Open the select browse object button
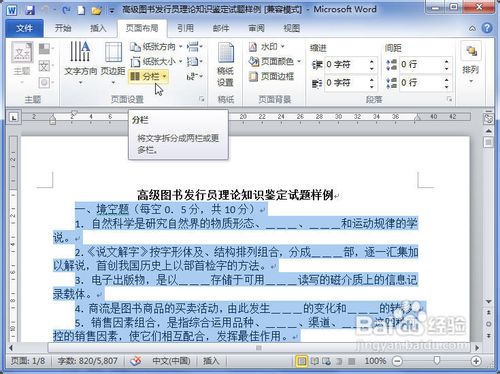The width and height of the screenshot is (500, 374). pos(488,324)
